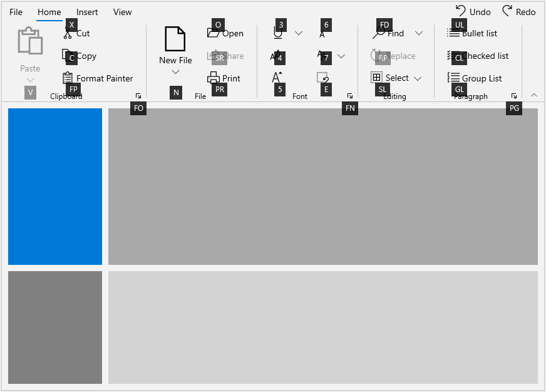
Task: Undo the last action
Action: point(473,11)
